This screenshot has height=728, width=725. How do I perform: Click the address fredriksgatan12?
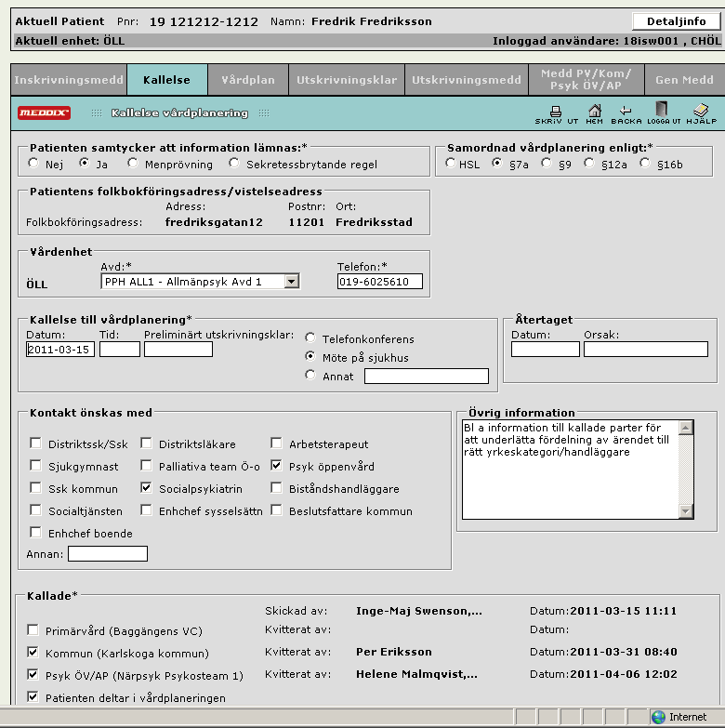tap(214, 222)
